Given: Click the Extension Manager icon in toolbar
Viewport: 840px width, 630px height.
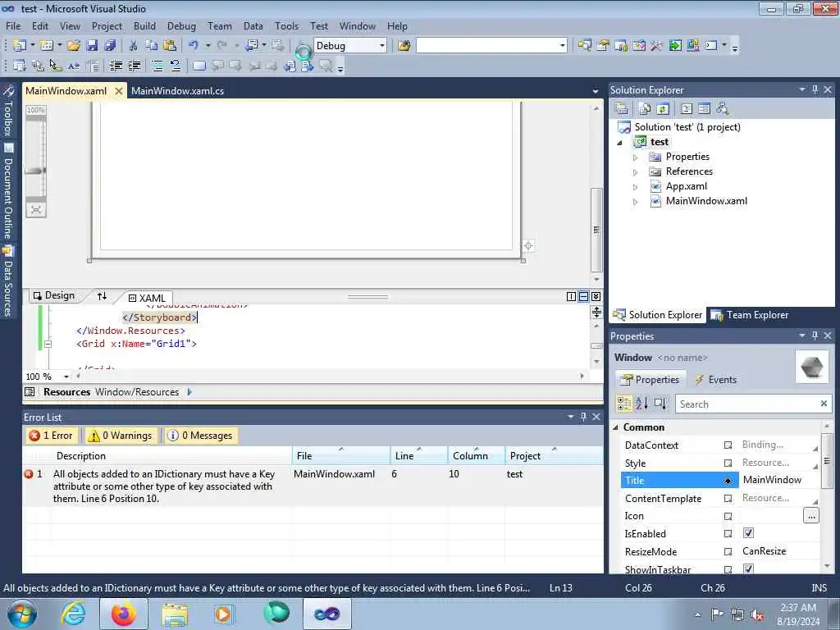Looking at the screenshot, I should coord(692,46).
